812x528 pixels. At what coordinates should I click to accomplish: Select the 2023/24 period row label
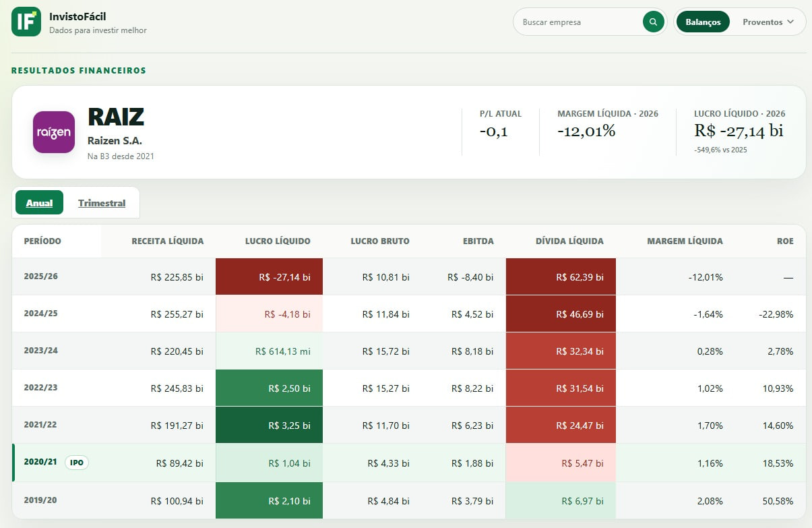coord(40,351)
